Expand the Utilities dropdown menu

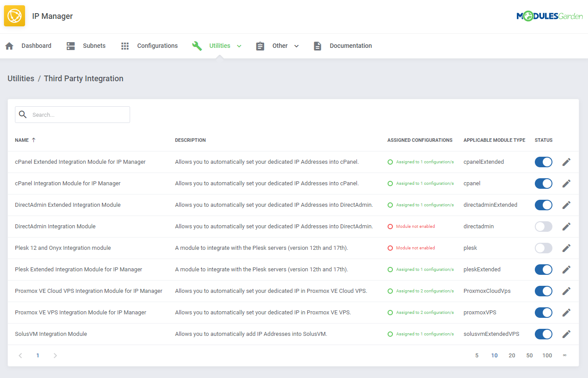[239, 46]
